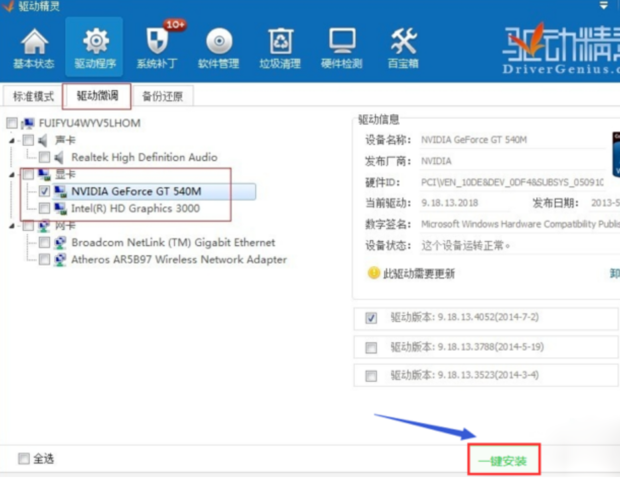The height and width of the screenshot is (479, 620).
Task: Uncheck driver version 9.18.13.4052 checkbox
Action: click(x=371, y=318)
